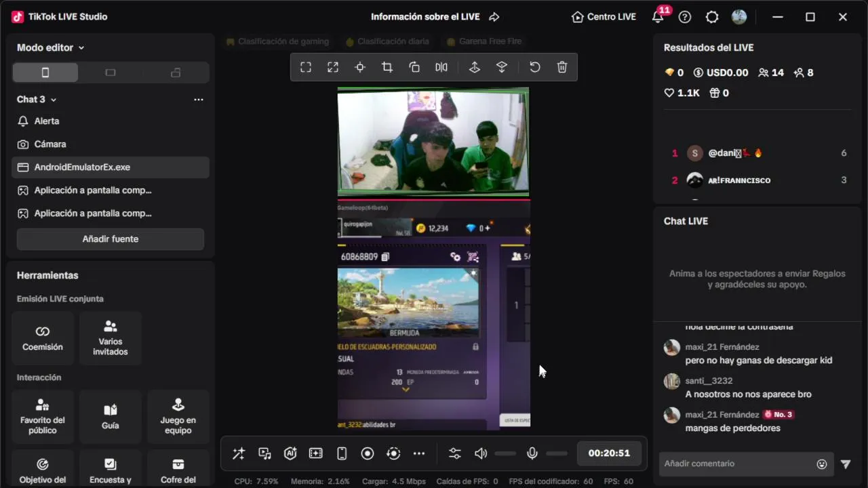868x488 pixels.
Task: Move source layer up
Action: click(x=475, y=67)
